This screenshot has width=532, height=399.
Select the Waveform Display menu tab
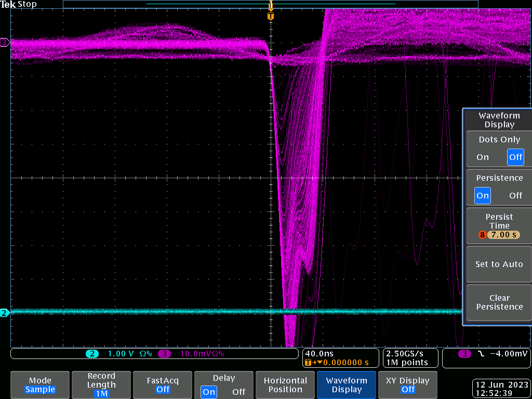click(x=347, y=385)
